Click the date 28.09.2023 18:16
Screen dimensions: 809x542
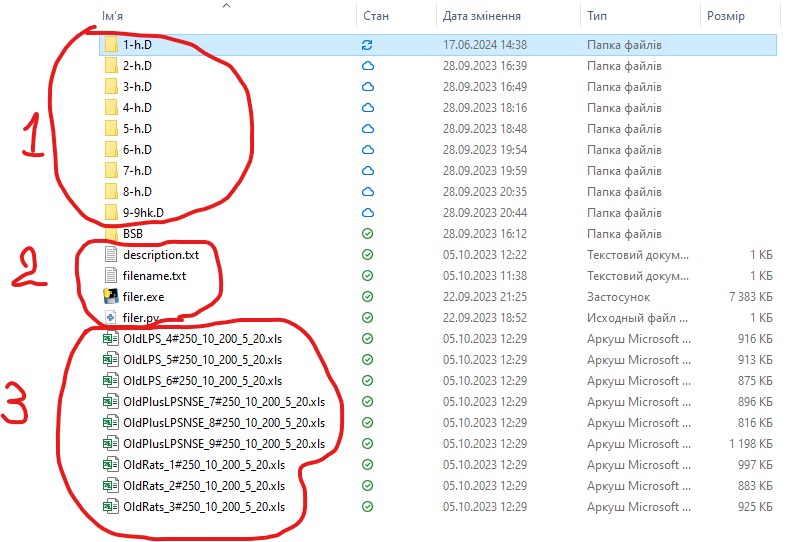point(485,108)
